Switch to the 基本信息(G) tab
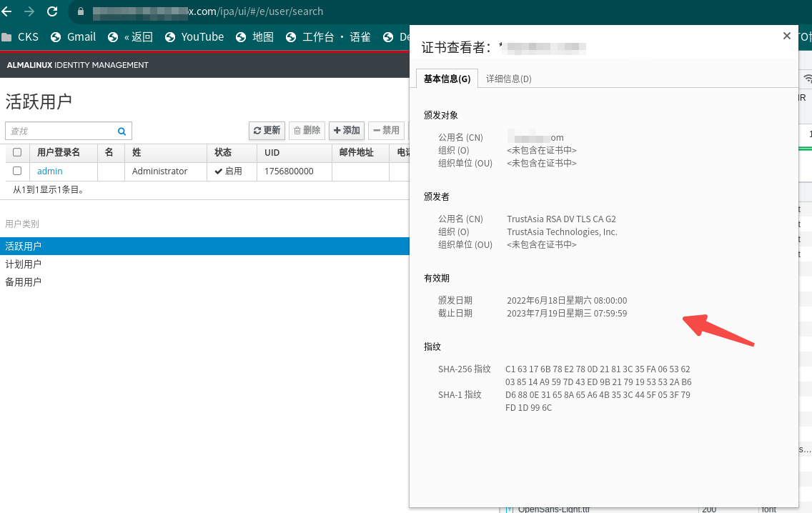The width and height of the screenshot is (812, 513). click(x=447, y=79)
